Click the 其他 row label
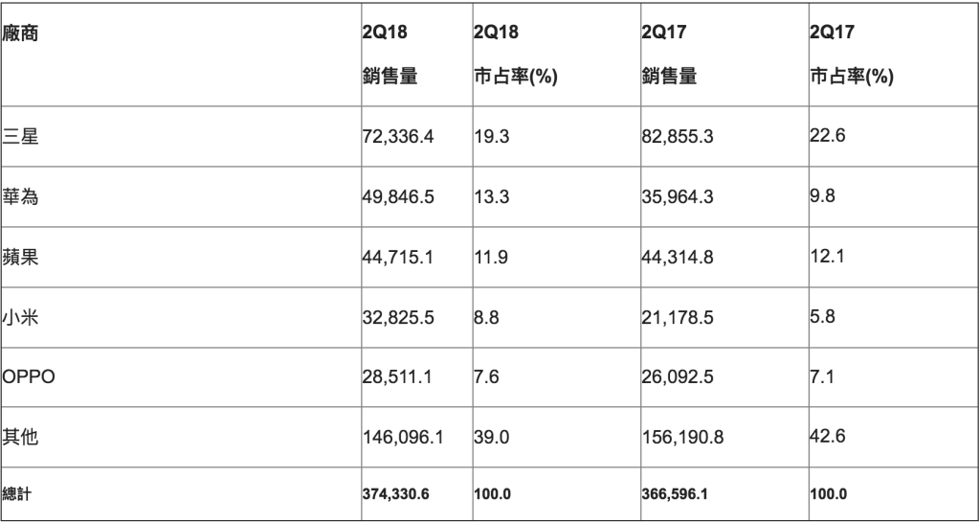Viewport: 980px width, 523px height. pyautogui.click(x=21, y=436)
